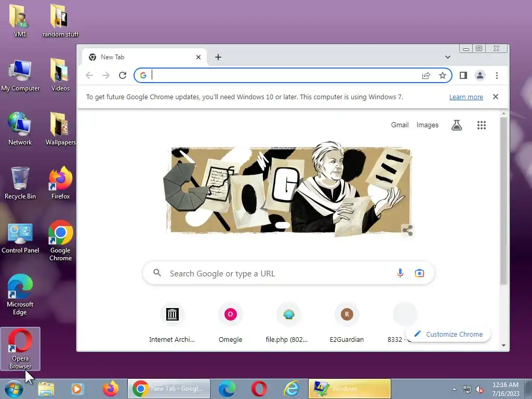Viewport: 532px width, 399px height.
Task: Launch Internet Explorer from the taskbar
Action: point(291,389)
